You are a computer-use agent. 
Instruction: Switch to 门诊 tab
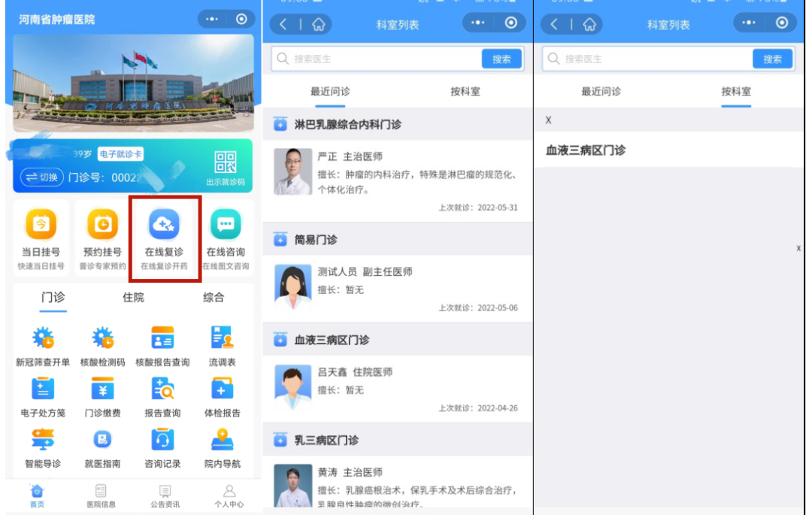click(x=53, y=298)
